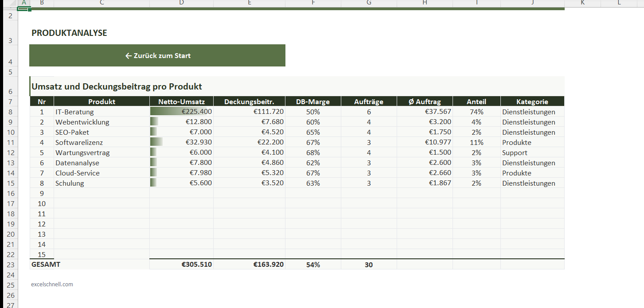The height and width of the screenshot is (308, 644).
Task: Select the Ø Auftrag value €37.567
Action: click(x=425, y=112)
